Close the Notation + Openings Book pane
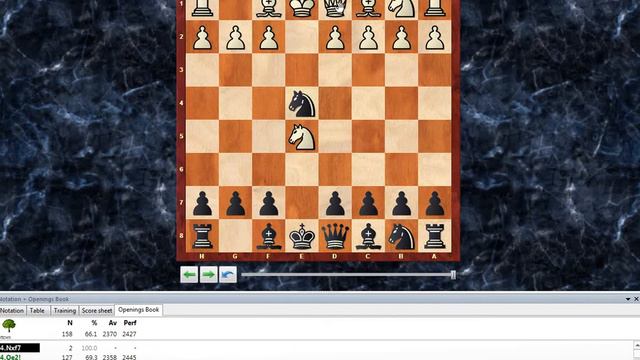The width and height of the screenshot is (640, 360). click(x=636, y=299)
